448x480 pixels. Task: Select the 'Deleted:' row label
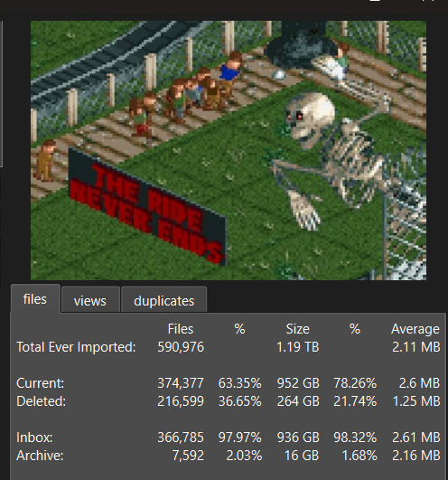click(42, 401)
